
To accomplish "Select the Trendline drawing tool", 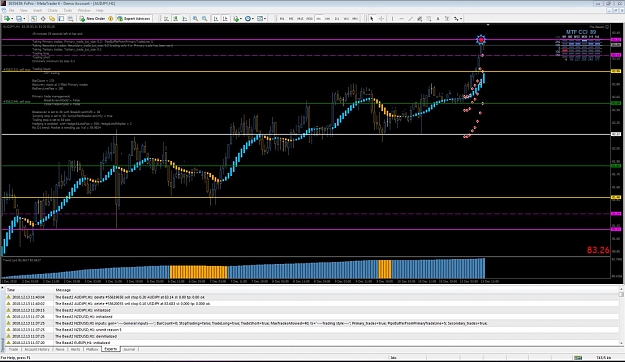I will point(411,18).
